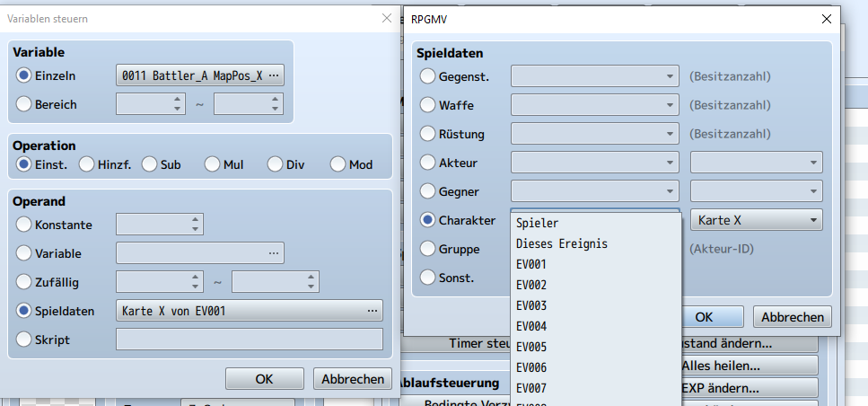868x406 pixels.
Task: Select the Bereich range radio button
Action: [24, 104]
